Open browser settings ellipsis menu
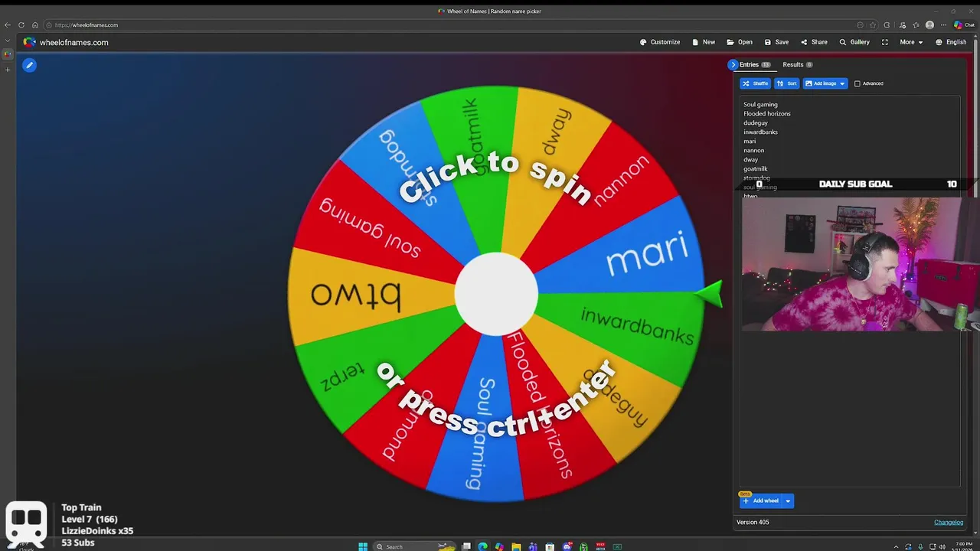980x551 pixels. tap(943, 25)
